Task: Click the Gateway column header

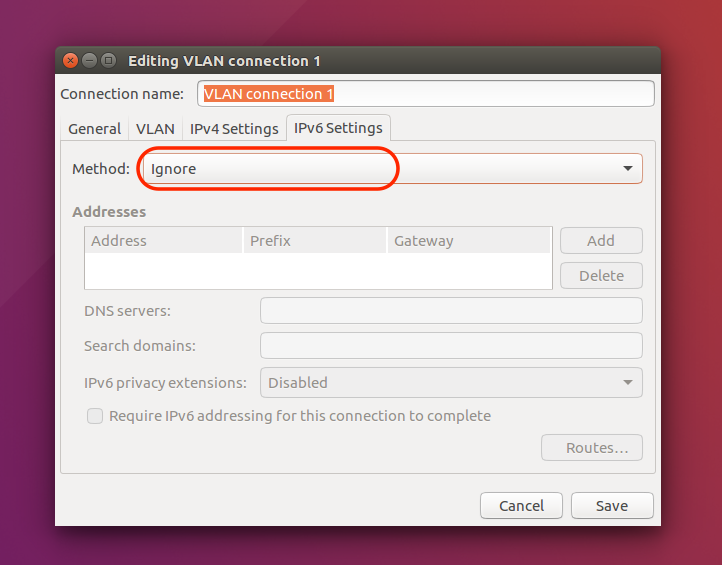Action: pyautogui.click(x=469, y=240)
